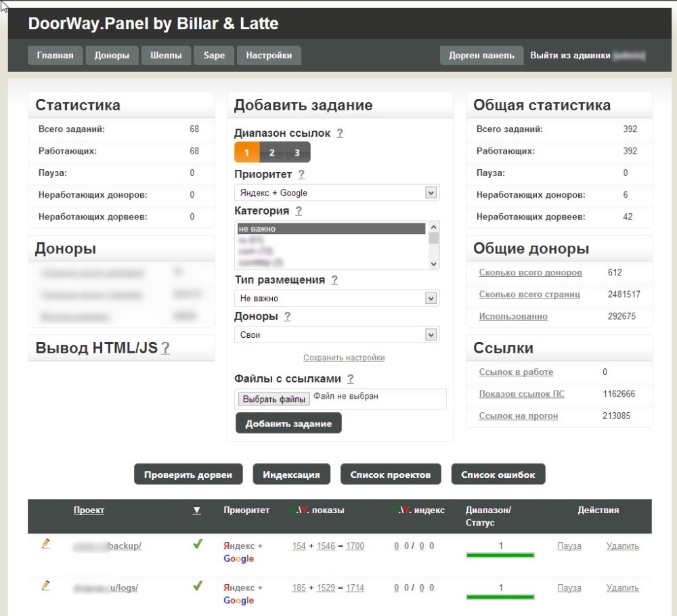
Task: Click the Сохранить настройки link
Action: pos(344,357)
